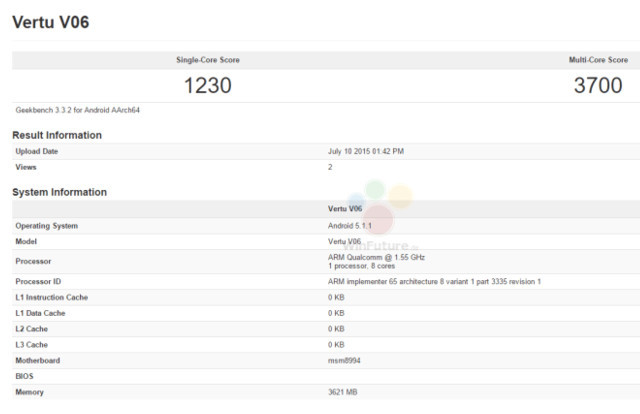Click the single-core score value 1230

[208, 85]
